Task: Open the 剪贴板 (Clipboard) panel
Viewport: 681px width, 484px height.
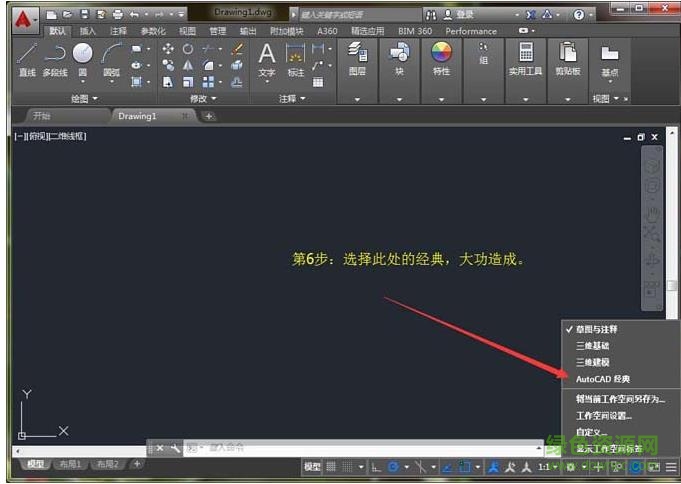Action: coord(568,59)
